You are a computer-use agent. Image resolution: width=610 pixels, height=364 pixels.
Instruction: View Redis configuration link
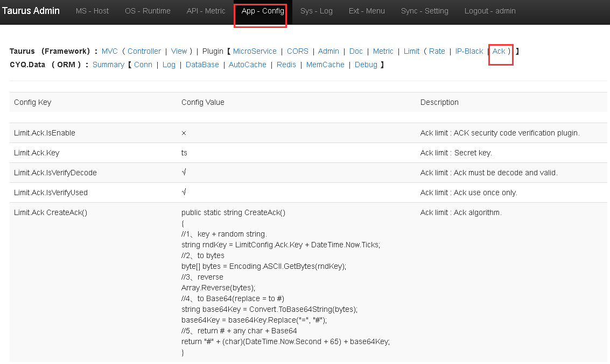[x=286, y=65]
